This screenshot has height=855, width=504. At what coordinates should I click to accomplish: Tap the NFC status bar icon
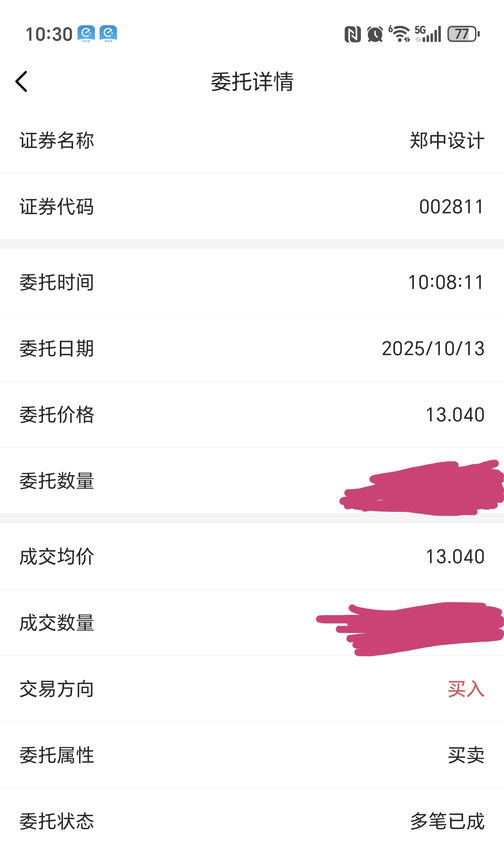pyautogui.click(x=352, y=34)
